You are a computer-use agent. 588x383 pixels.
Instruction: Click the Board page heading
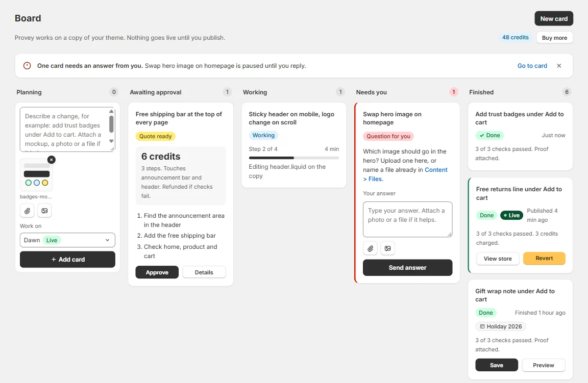point(28,18)
